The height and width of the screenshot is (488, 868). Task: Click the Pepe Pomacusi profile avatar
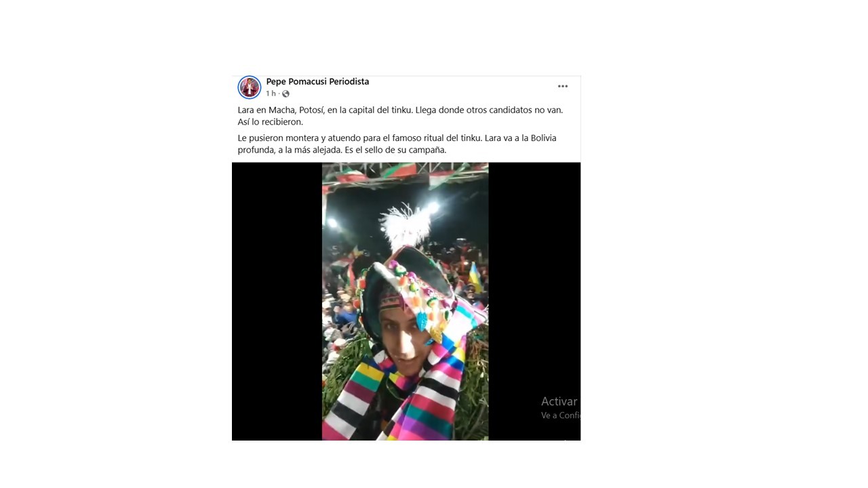pos(249,87)
